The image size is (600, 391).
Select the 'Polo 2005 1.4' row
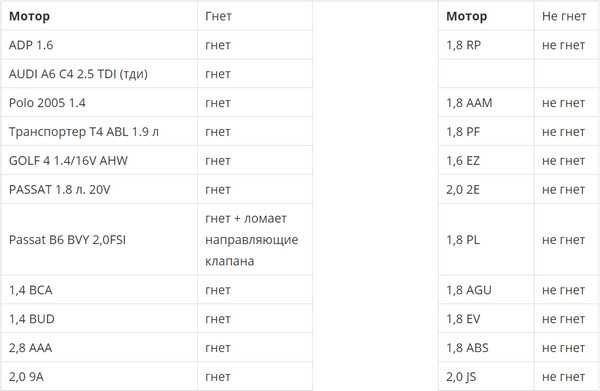click(157, 103)
